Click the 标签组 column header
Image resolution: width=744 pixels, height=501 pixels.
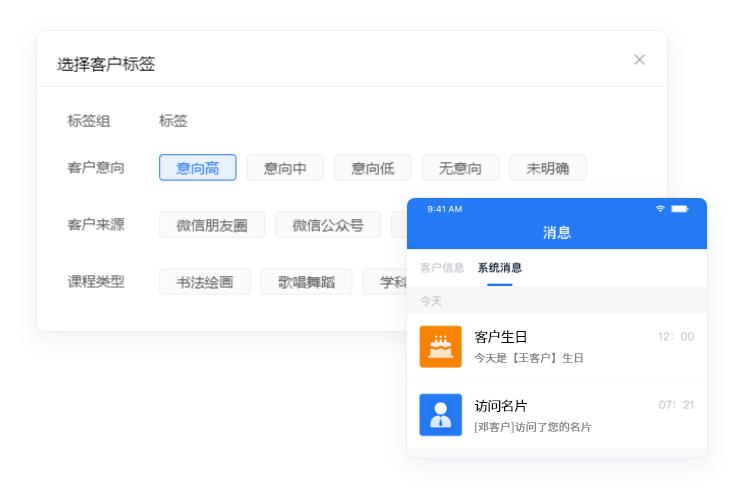click(89, 121)
